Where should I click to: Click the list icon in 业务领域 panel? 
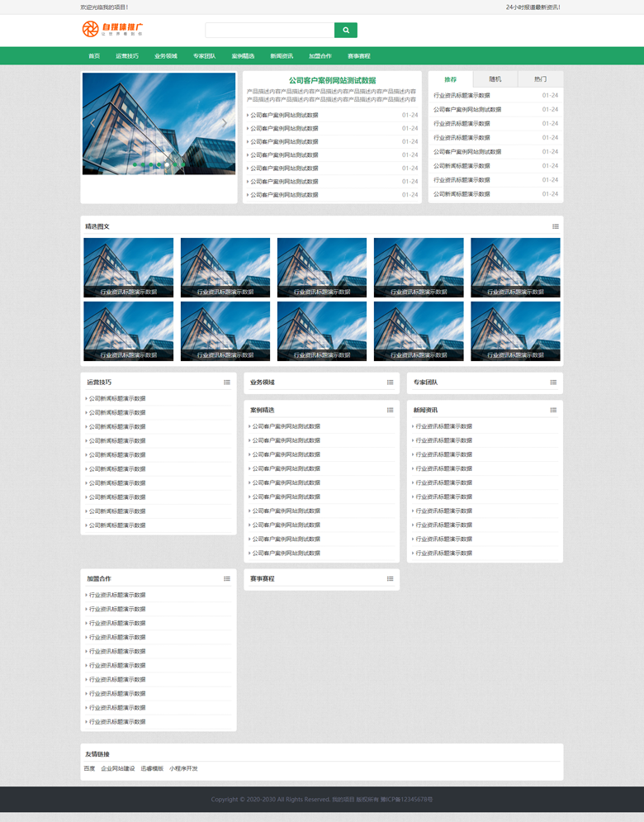tap(390, 382)
